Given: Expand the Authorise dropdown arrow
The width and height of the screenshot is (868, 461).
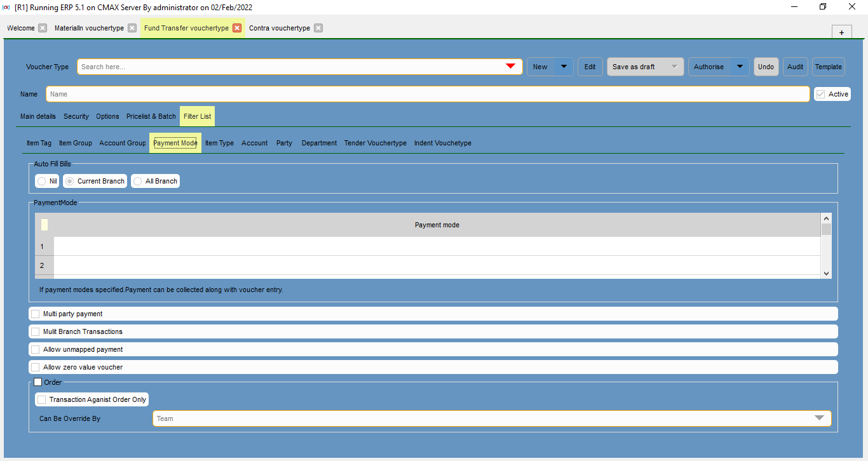Looking at the screenshot, I should click(x=740, y=67).
